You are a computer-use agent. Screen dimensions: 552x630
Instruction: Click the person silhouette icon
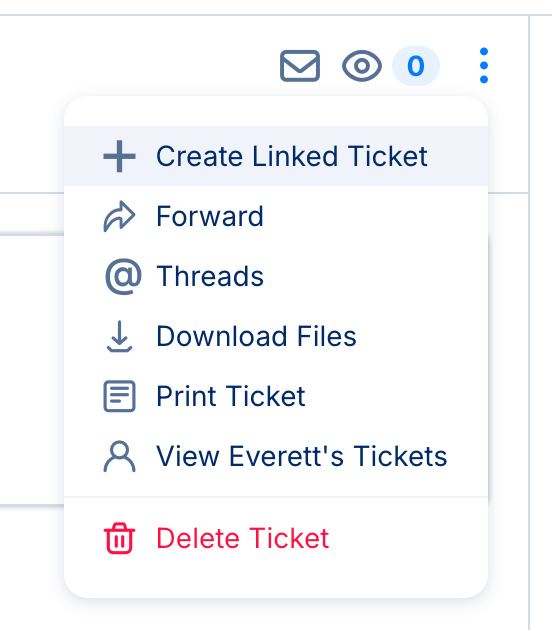click(119, 456)
